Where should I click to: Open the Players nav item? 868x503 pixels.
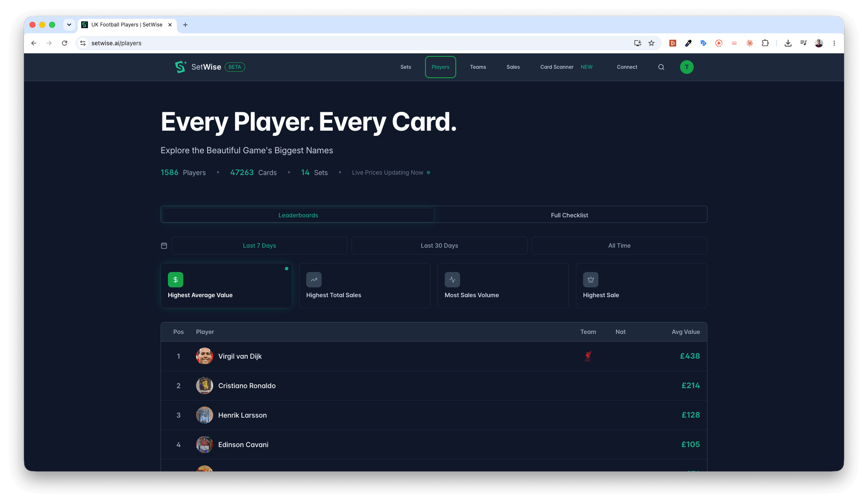(440, 67)
